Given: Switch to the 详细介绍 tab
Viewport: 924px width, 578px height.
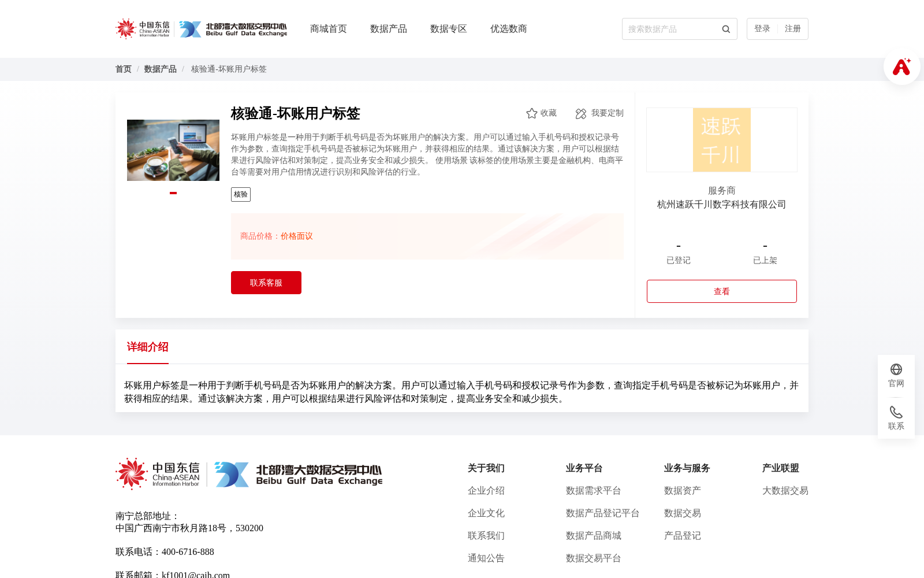Looking at the screenshot, I should pos(148,347).
